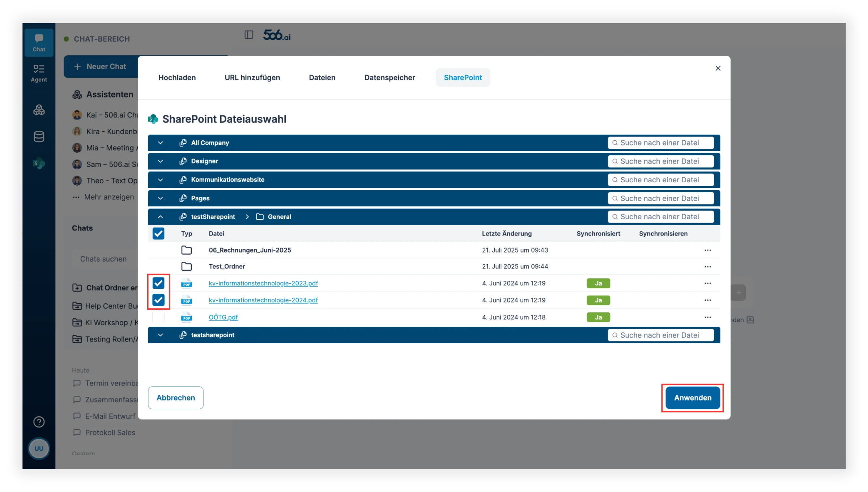
Task: Click the PDF icon of kv-informationstechnologie-2023.pdf
Action: [x=186, y=283]
